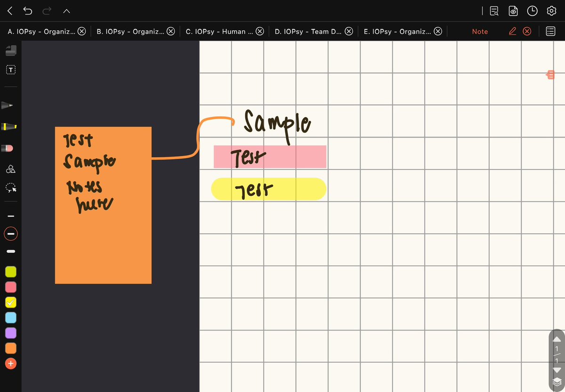Select the Note tab

point(480,32)
